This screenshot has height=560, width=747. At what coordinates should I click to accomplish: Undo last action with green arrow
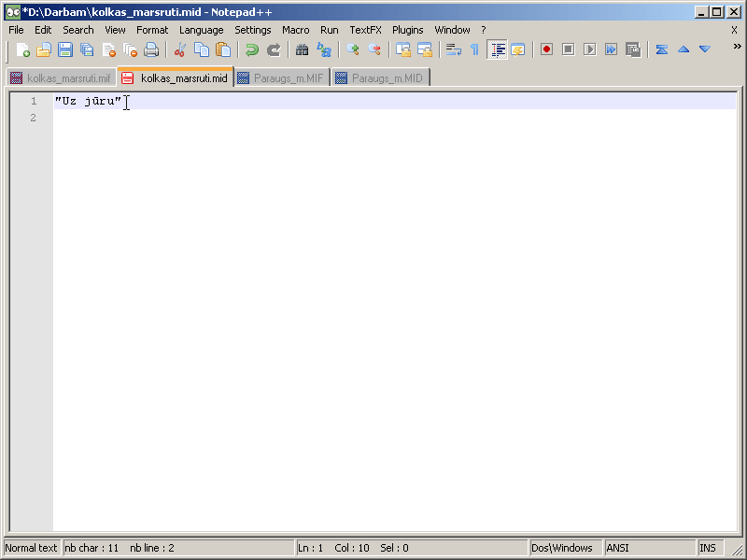[251, 49]
